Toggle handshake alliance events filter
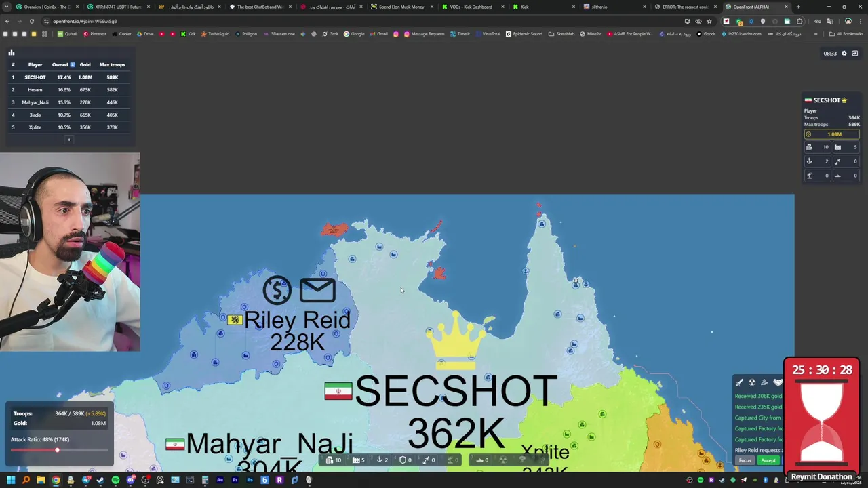 click(x=777, y=382)
